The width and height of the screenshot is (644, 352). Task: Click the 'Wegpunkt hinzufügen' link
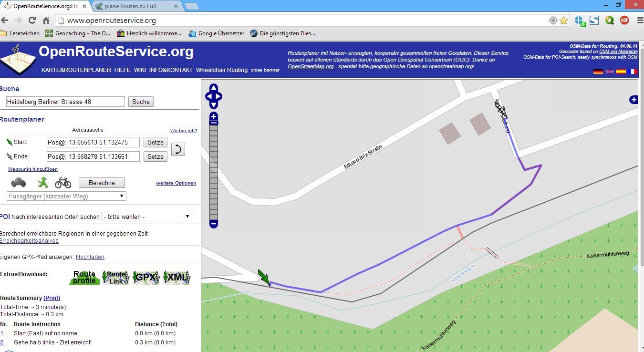point(33,169)
